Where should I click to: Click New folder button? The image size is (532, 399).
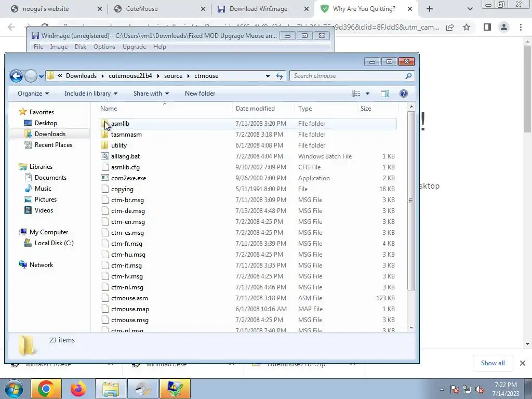point(200,94)
